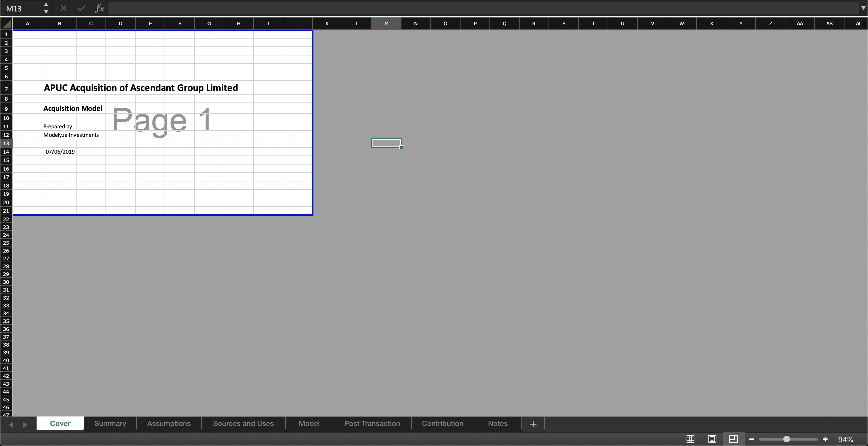Image resolution: width=868 pixels, height=446 pixels.
Task: Click the Cancel entry X icon
Action: (63, 8)
